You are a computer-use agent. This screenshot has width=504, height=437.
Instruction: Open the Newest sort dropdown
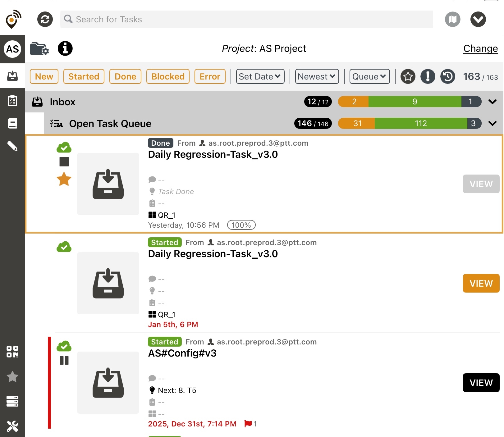click(x=317, y=76)
